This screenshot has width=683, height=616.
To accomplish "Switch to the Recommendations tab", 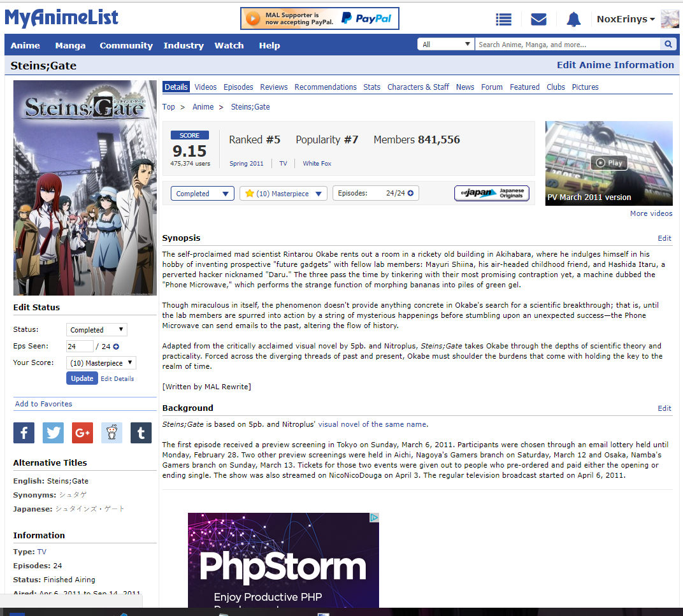I will pos(326,87).
